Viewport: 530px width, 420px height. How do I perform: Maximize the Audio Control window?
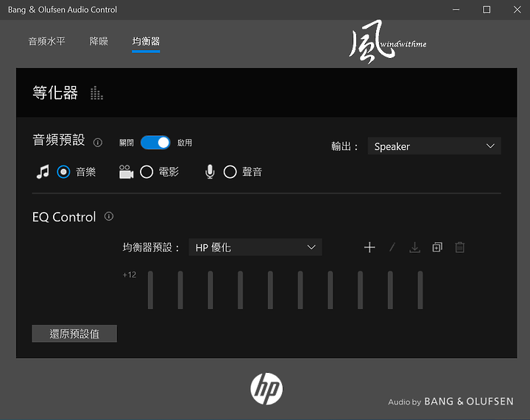[487, 10]
